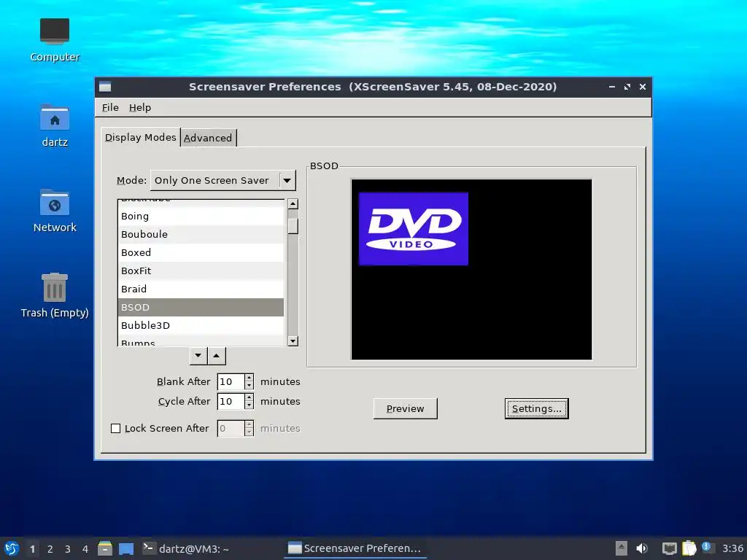The height and width of the screenshot is (560, 747).
Task: Click the Preview button
Action: 406,408
